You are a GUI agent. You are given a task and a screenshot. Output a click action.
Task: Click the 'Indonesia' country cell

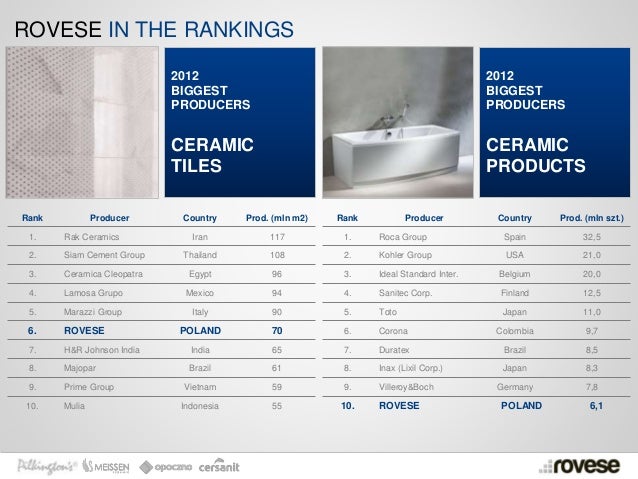coord(200,406)
